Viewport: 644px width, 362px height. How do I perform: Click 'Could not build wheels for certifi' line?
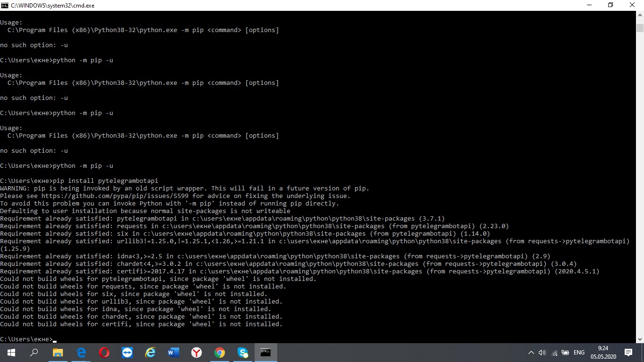coord(141,324)
